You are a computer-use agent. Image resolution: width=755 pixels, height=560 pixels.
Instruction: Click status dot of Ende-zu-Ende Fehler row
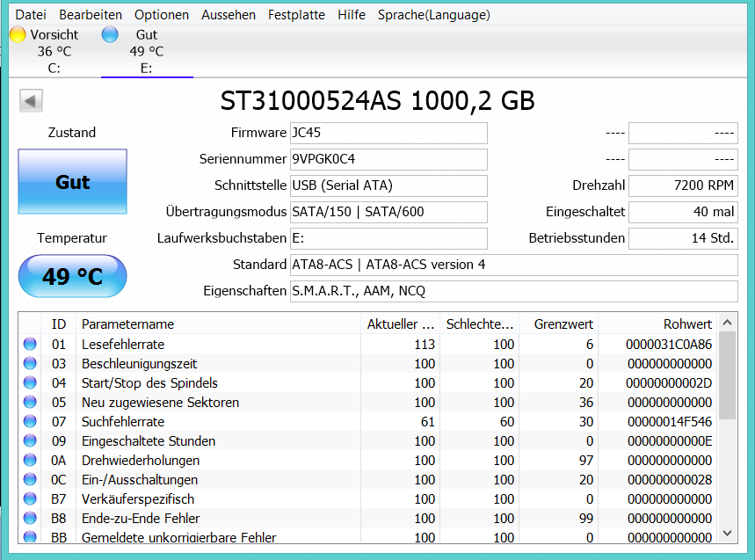[30, 518]
